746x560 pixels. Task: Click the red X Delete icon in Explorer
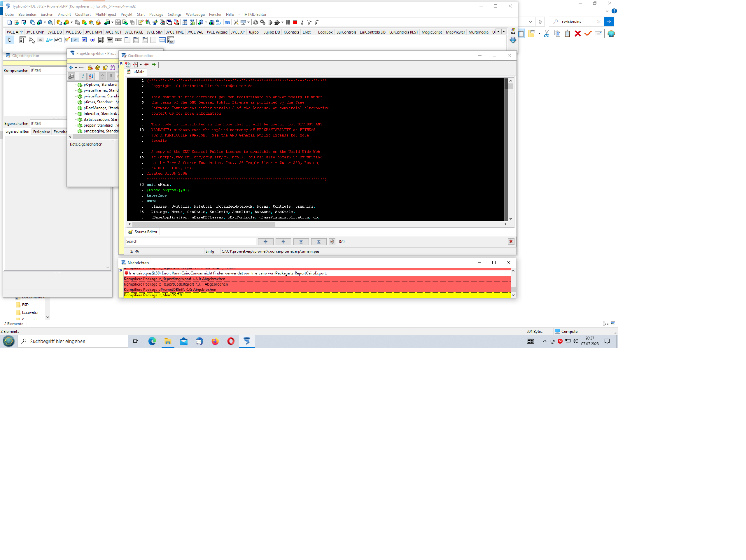578,34
